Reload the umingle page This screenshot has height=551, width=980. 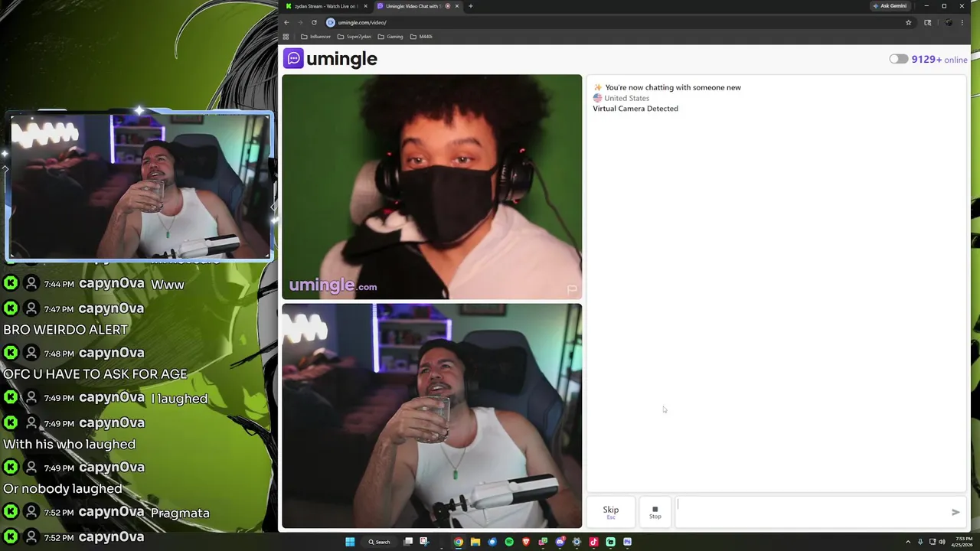tap(314, 22)
